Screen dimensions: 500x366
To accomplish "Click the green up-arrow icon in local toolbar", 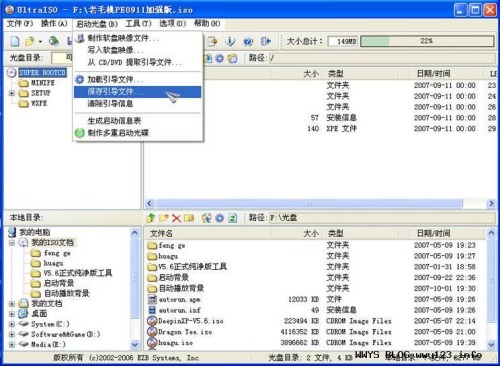I will tap(151, 218).
